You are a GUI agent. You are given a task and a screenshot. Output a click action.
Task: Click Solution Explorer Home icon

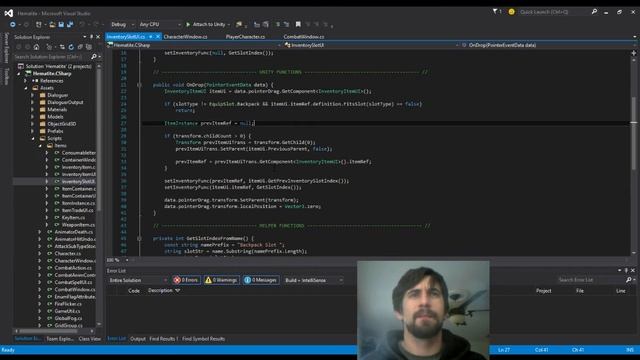pos(36,47)
